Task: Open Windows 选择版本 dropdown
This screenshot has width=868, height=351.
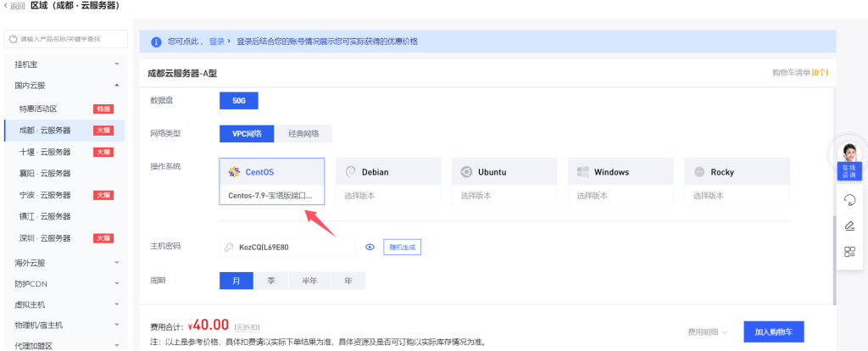Action: (621, 196)
